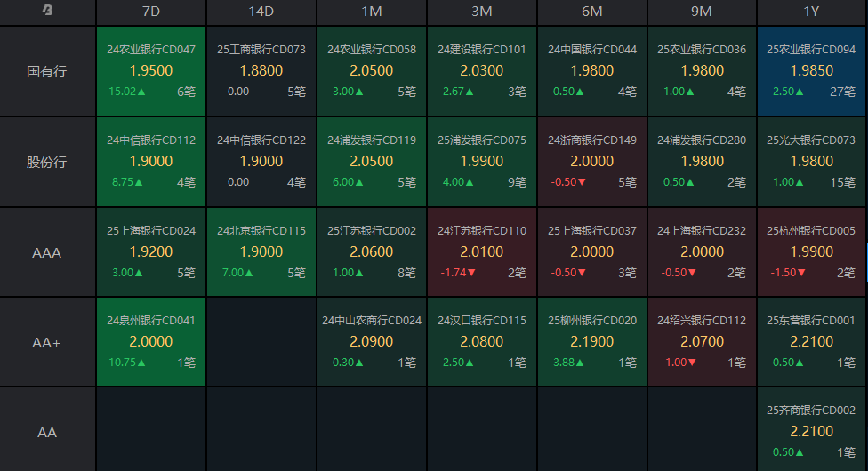Open the 24农业银行CD058 cell

[x=372, y=71]
